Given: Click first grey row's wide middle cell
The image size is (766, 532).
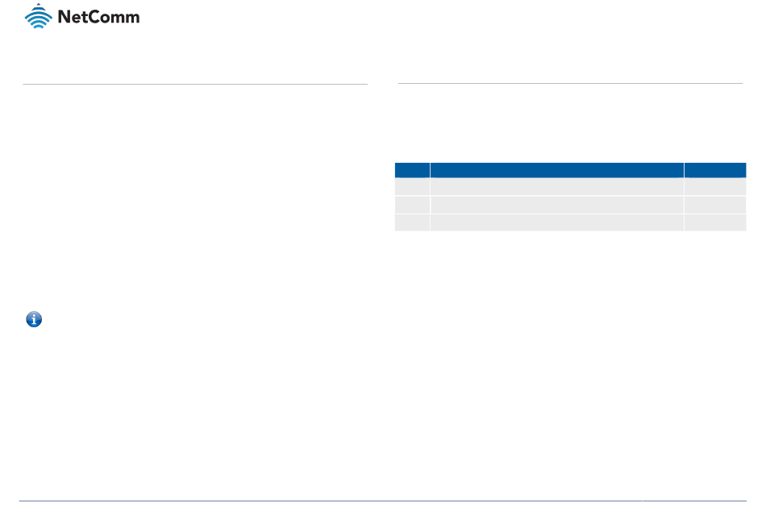Looking at the screenshot, I should coord(557,187).
